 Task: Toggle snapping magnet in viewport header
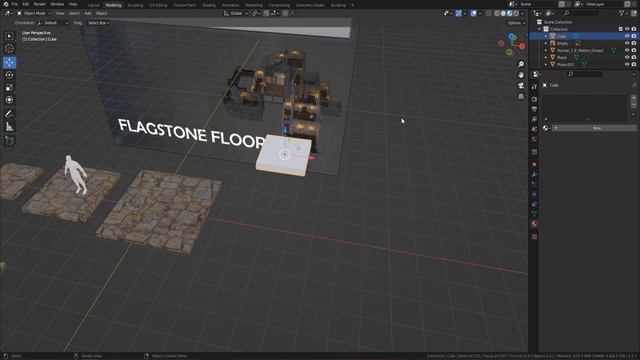point(266,13)
